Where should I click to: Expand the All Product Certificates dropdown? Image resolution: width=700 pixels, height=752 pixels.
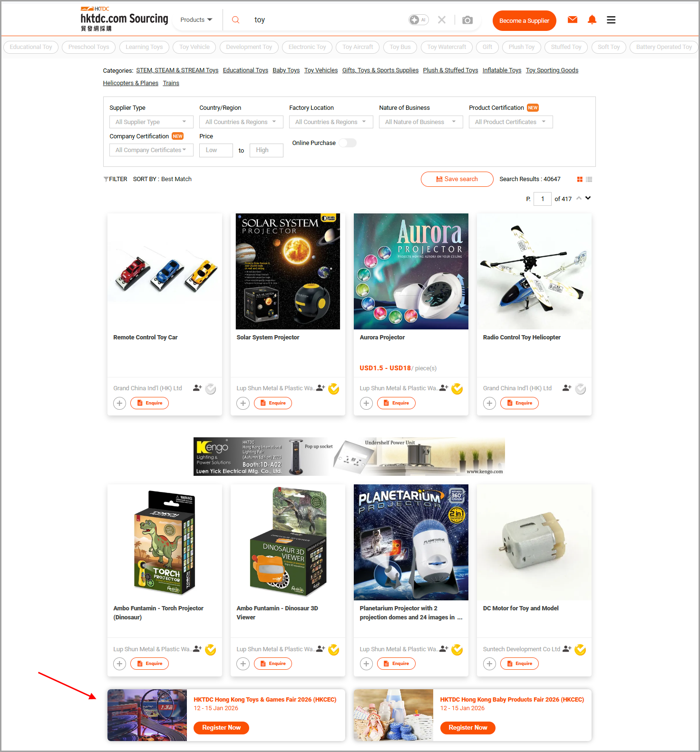click(x=511, y=122)
